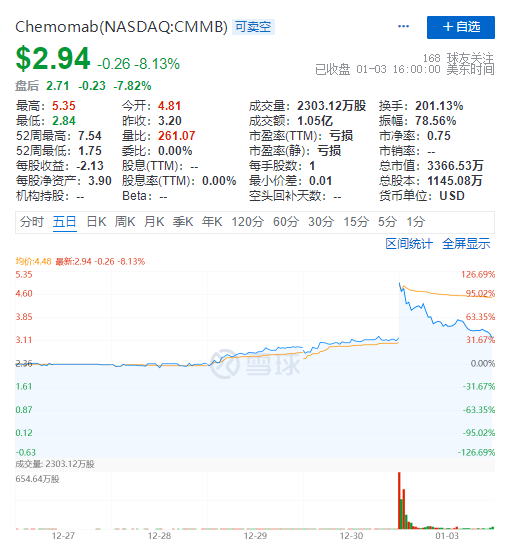The width and height of the screenshot is (510, 556).
Task: Click the 均价:4.48 chart legend
Action: (33, 262)
